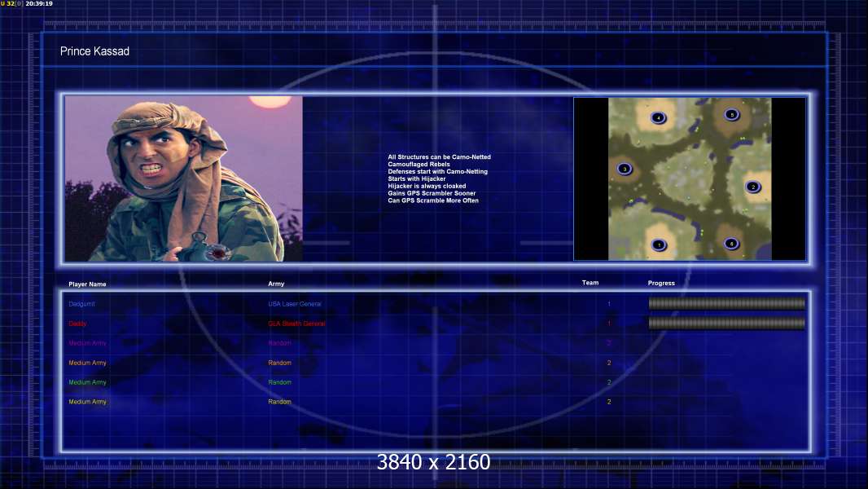This screenshot has height=489, width=868.
Task: Select the red GLA Stealth General entry
Action: tap(296, 324)
